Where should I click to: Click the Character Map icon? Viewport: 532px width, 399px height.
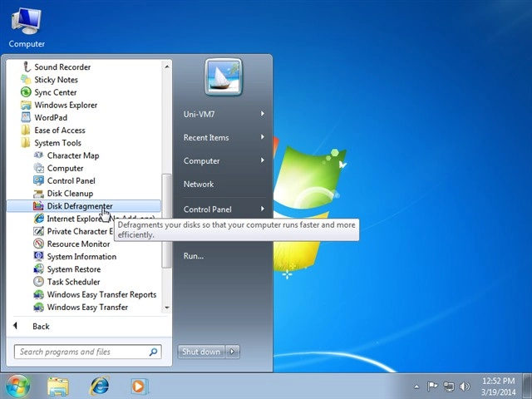point(38,155)
